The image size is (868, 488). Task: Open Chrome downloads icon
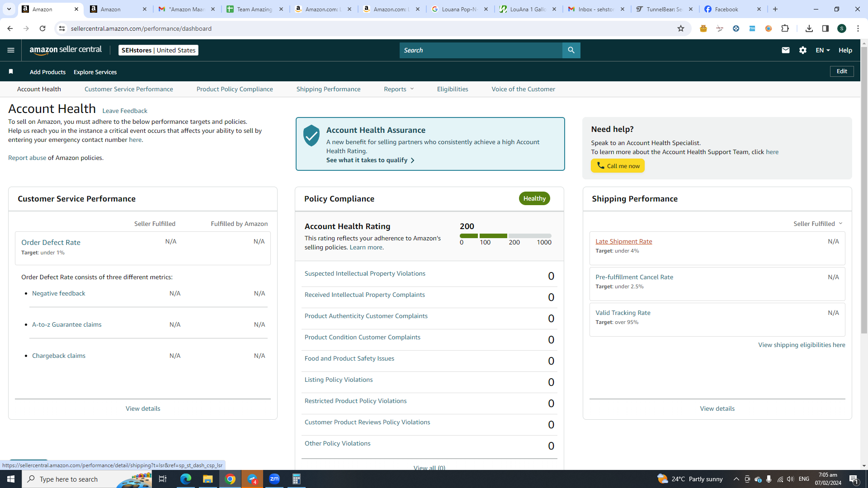(809, 28)
